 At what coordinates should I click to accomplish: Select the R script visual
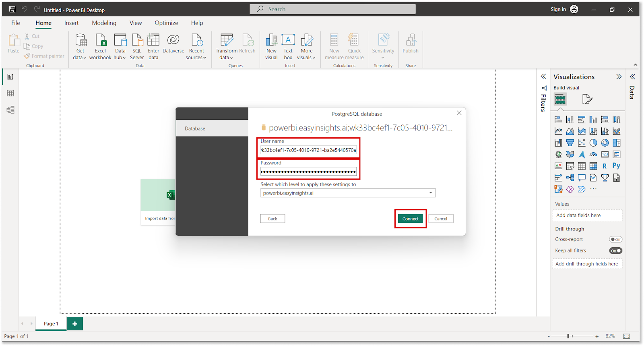(605, 166)
